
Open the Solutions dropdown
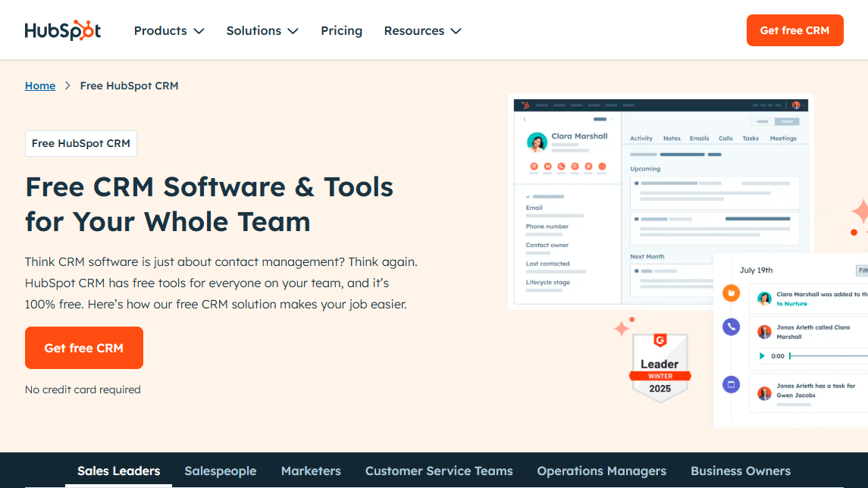coord(262,31)
